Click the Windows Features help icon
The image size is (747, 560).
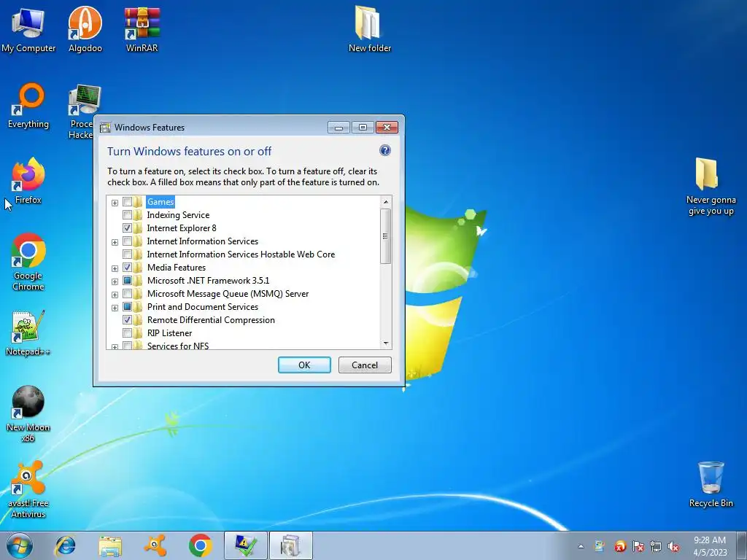385,150
